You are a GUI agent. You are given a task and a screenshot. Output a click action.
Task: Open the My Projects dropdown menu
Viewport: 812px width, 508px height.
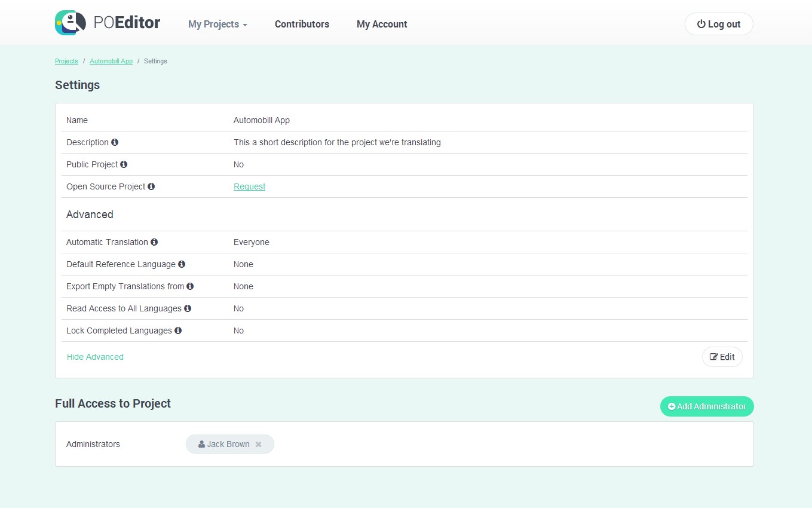(x=217, y=25)
